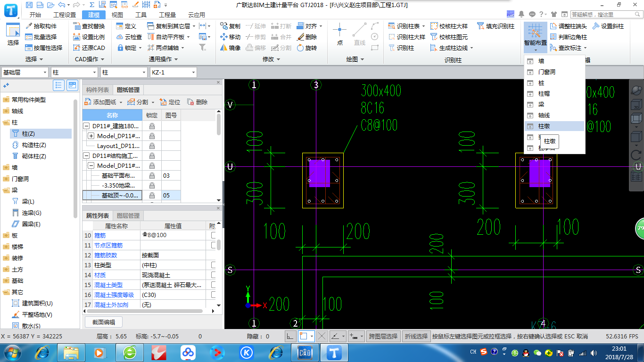Screen dimensions: 644x362
Task: Open 查找替换 in CAD操作 group
Action: tap(89, 26)
